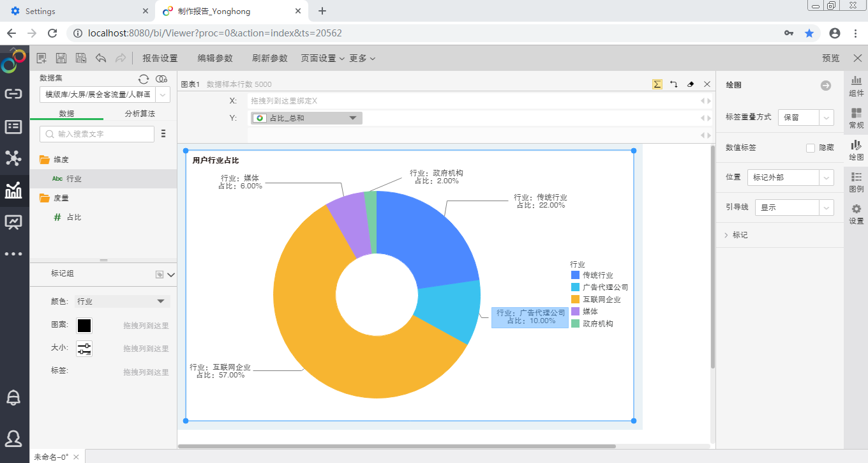868x463 pixels.
Task: Expand the 标记 section
Action: (740, 235)
